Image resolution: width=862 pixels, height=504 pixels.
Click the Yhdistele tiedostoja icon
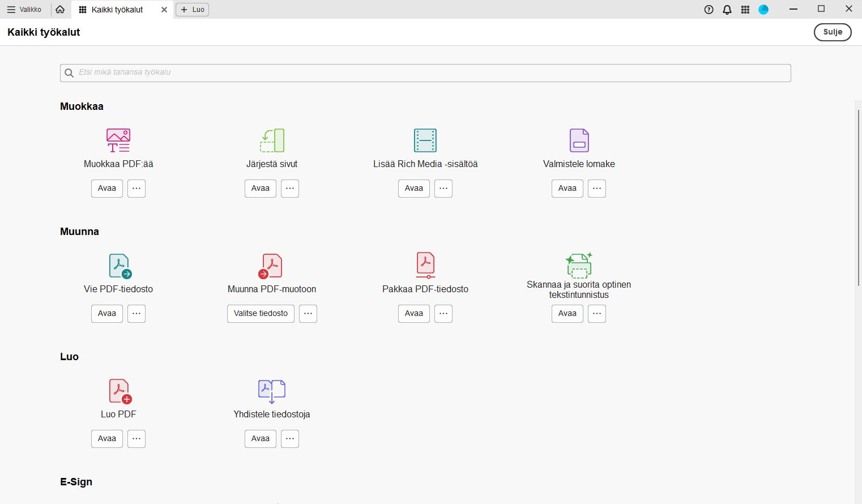[x=272, y=391]
